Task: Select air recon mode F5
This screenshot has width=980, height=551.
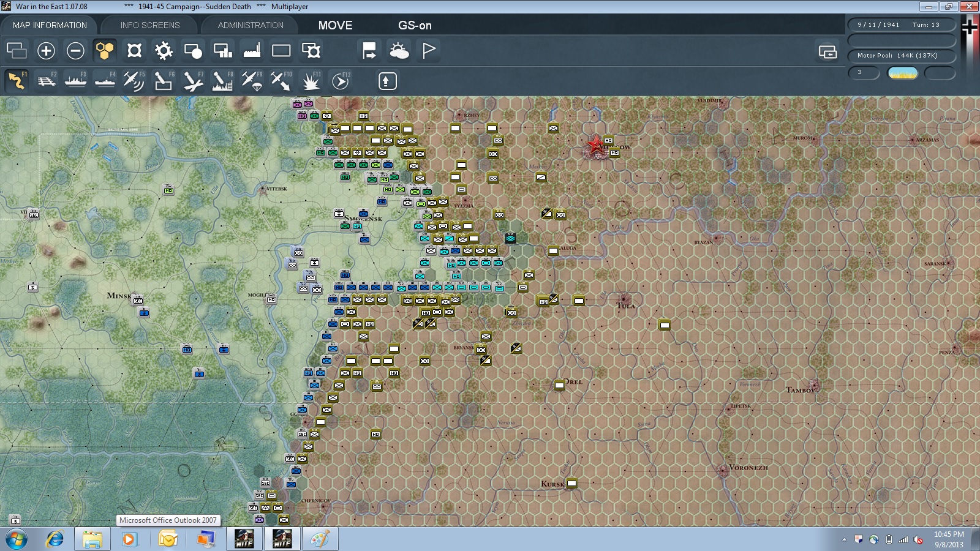Action: point(134,81)
